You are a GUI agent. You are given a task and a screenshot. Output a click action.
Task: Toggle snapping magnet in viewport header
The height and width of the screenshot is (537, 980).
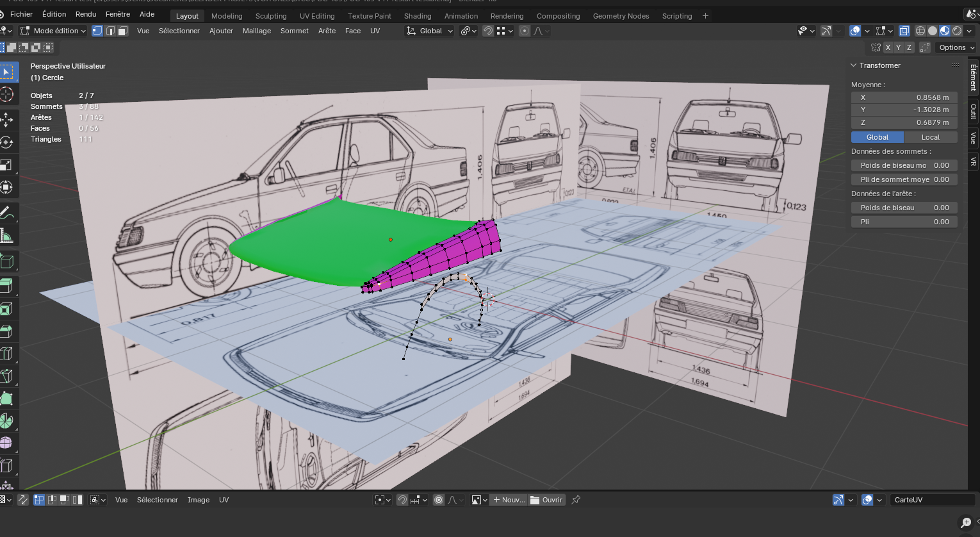pos(488,31)
